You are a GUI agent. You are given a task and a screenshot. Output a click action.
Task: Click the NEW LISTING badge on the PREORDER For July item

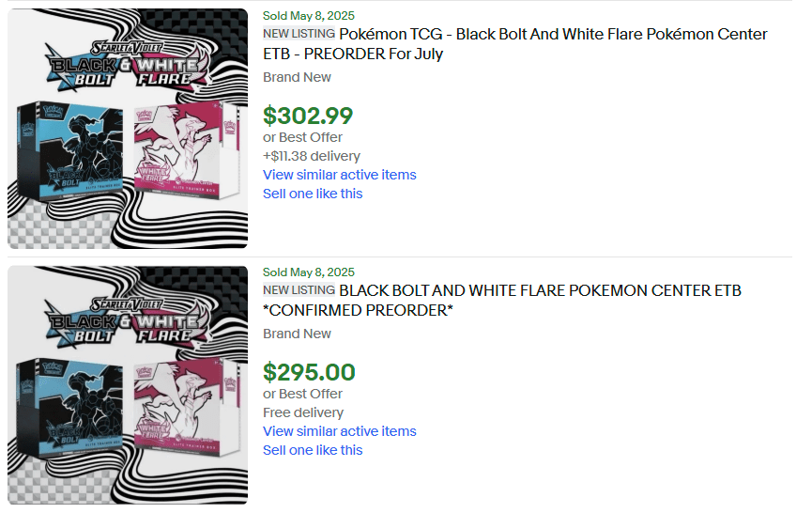coord(299,35)
